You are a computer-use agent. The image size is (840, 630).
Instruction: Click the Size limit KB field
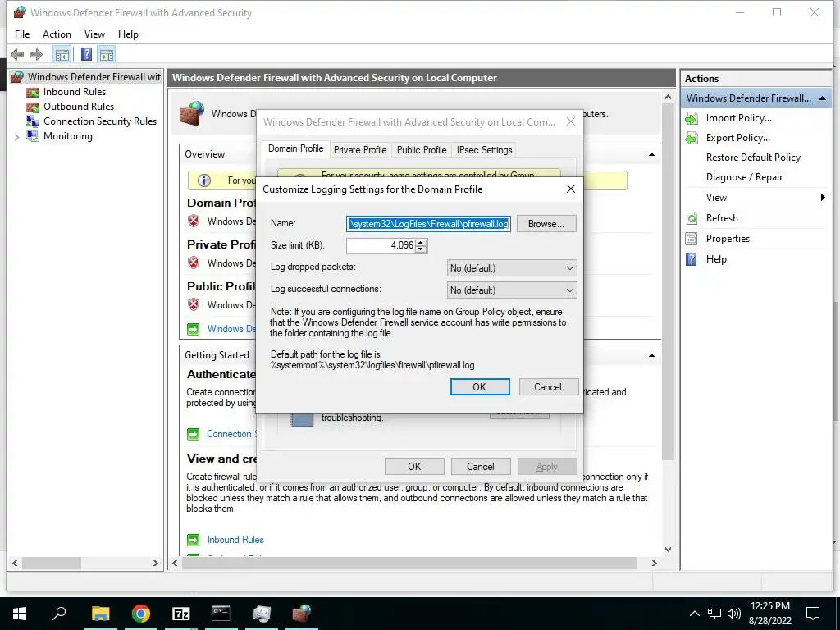pyautogui.click(x=381, y=245)
